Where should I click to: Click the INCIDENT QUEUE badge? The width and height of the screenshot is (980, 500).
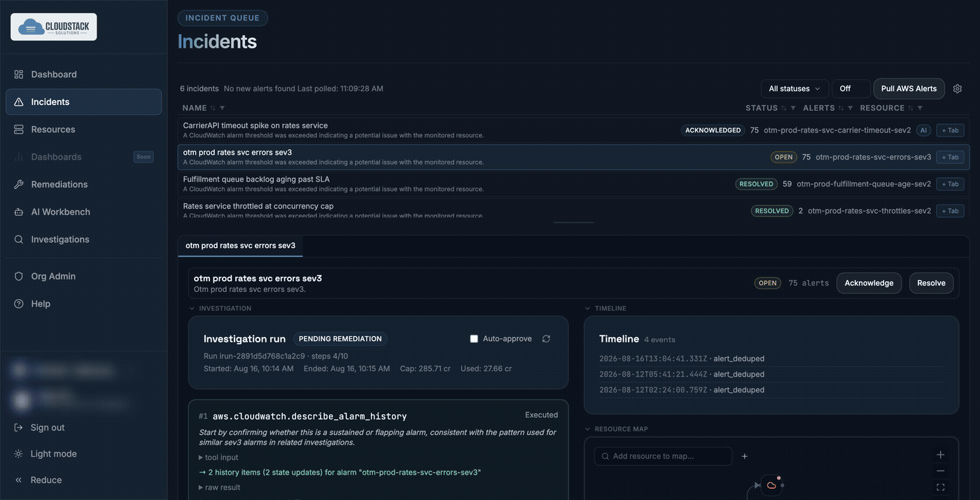click(x=223, y=18)
